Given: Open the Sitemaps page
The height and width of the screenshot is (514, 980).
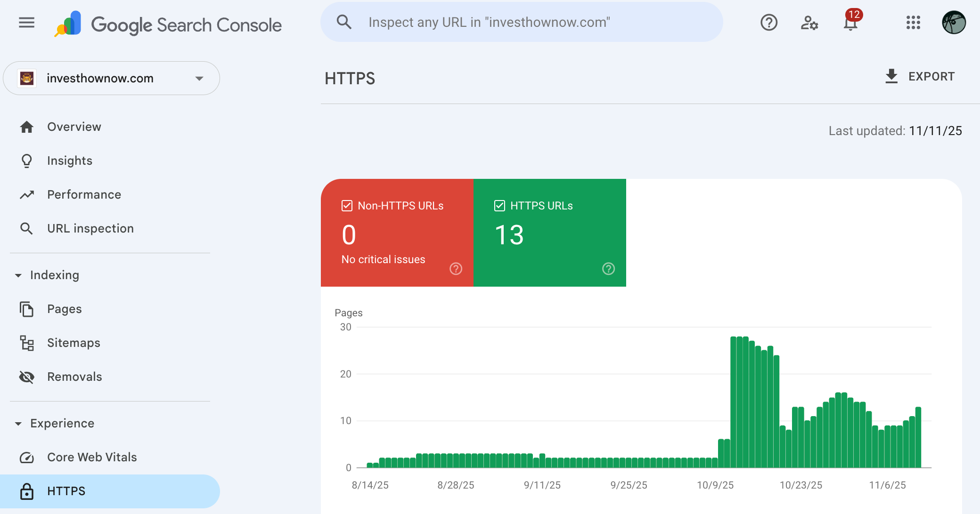Looking at the screenshot, I should point(73,343).
